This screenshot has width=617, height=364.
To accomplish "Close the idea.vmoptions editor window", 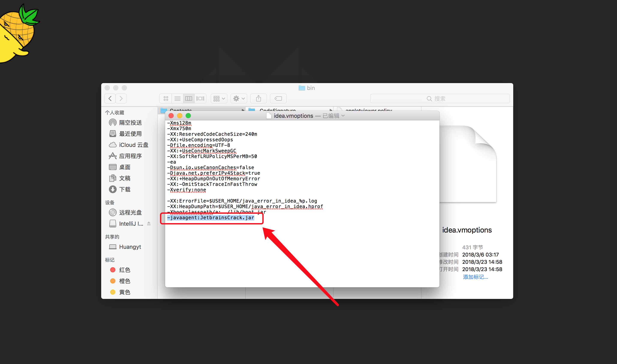I will point(171,116).
